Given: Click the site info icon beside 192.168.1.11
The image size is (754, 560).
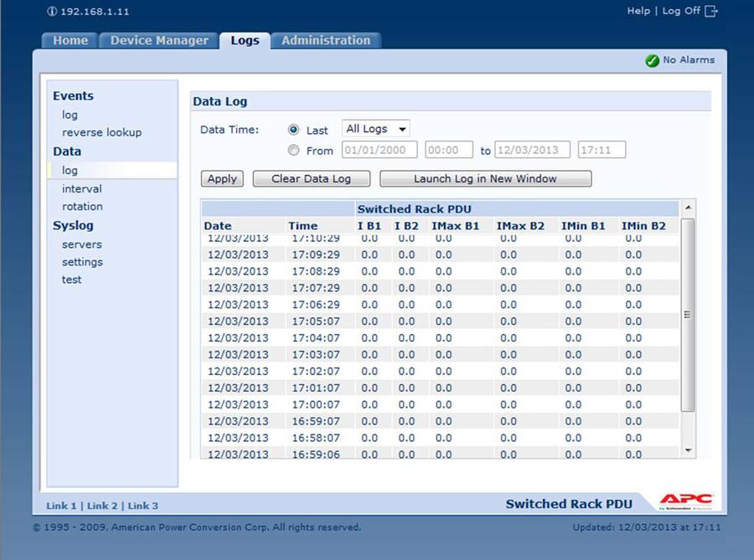Looking at the screenshot, I should 52,12.
